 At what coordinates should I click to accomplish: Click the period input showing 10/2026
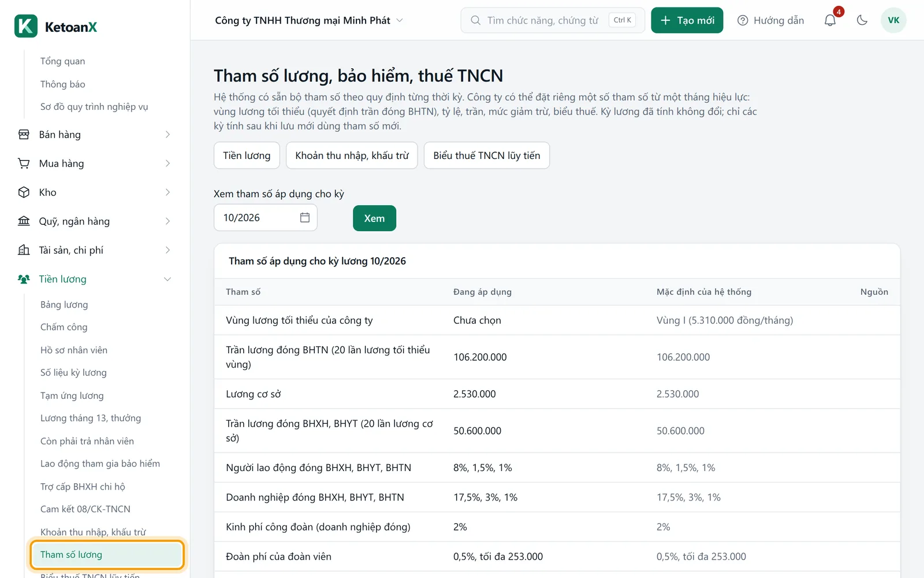pos(265,217)
